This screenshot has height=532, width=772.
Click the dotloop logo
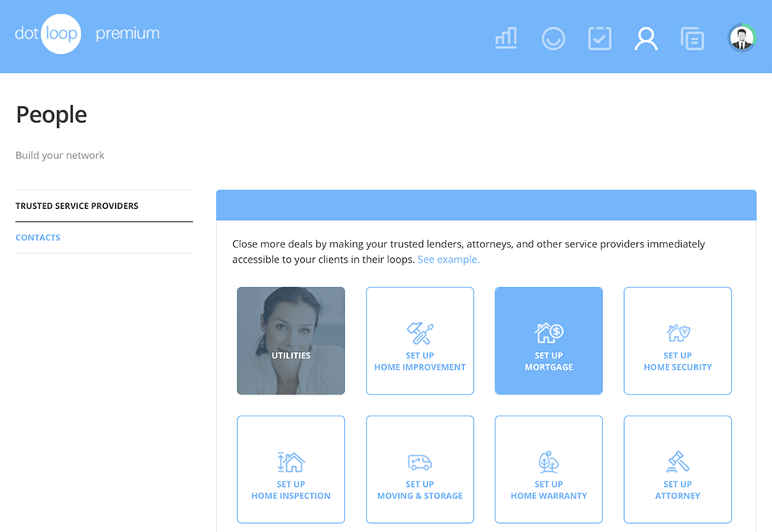click(x=50, y=33)
